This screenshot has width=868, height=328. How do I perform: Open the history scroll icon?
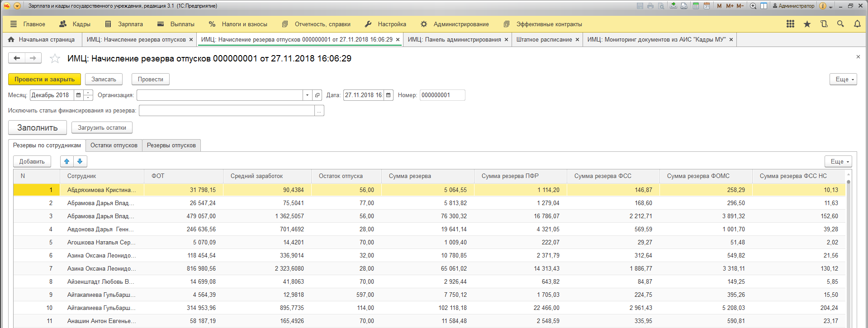824,24
